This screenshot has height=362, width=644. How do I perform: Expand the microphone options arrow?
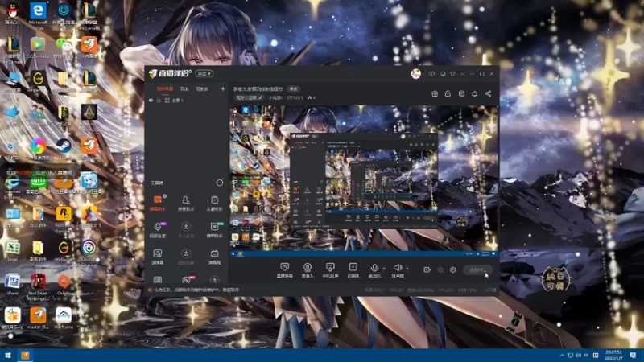point(384,269)
